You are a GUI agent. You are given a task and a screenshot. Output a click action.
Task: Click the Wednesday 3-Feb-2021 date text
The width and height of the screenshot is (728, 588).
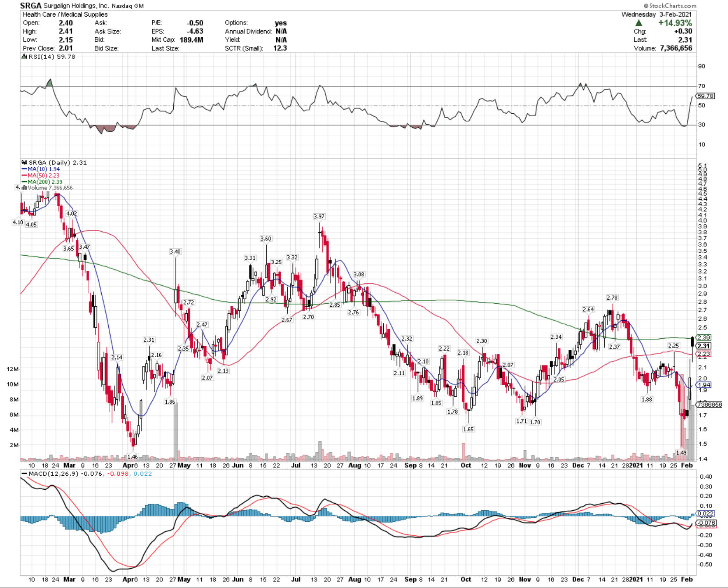pos(657,14)
